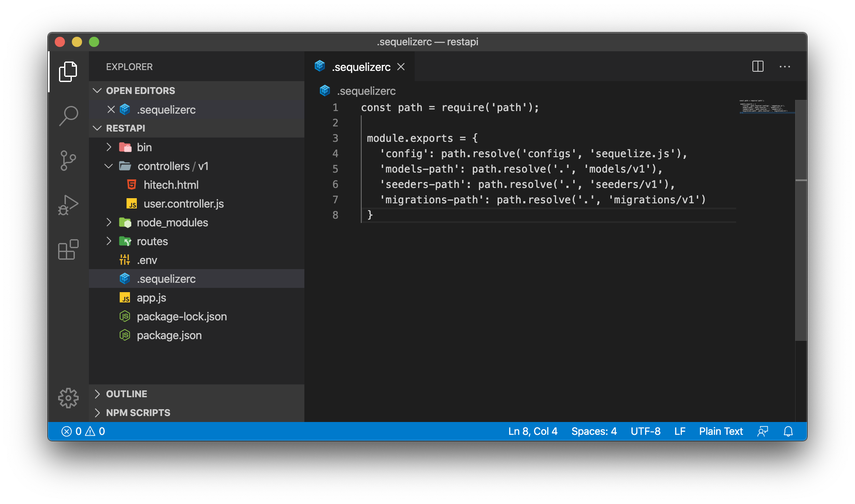
Task: Click the Spaces: 4 indentation setting
Action: point(594,431)
